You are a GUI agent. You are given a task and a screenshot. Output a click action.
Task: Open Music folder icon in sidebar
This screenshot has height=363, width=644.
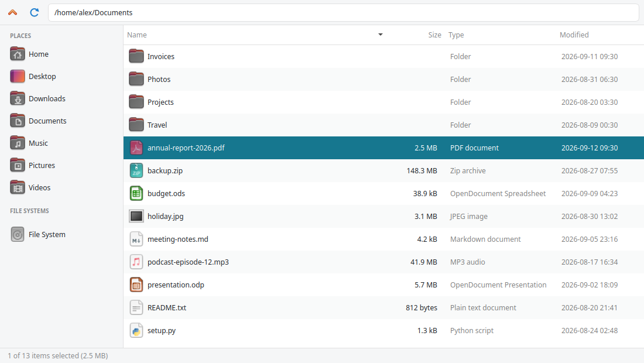(17, 143)
